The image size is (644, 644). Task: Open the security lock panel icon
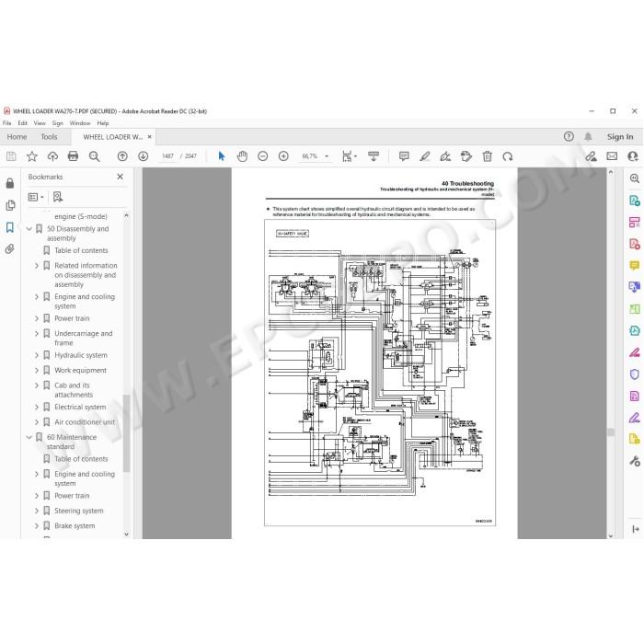[x=10, y=183]
